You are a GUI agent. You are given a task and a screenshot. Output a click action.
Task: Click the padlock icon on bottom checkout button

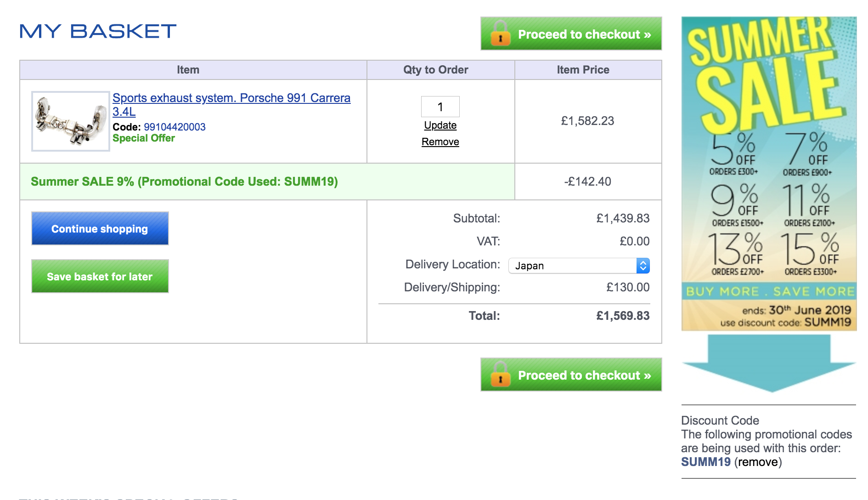pos(500,374)
